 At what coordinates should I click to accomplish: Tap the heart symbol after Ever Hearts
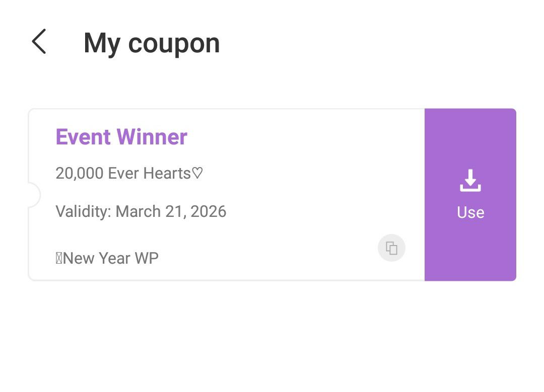(x=197, y=173)
